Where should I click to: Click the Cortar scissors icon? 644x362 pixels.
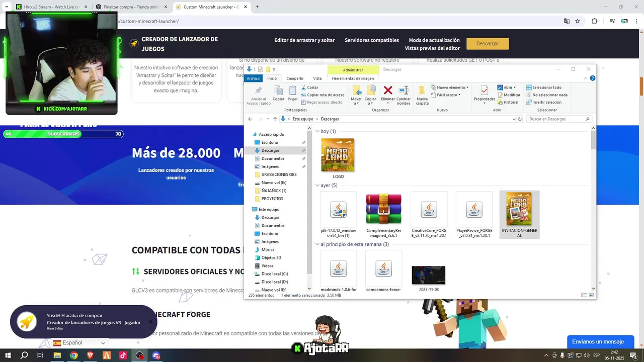pos(303,87)
